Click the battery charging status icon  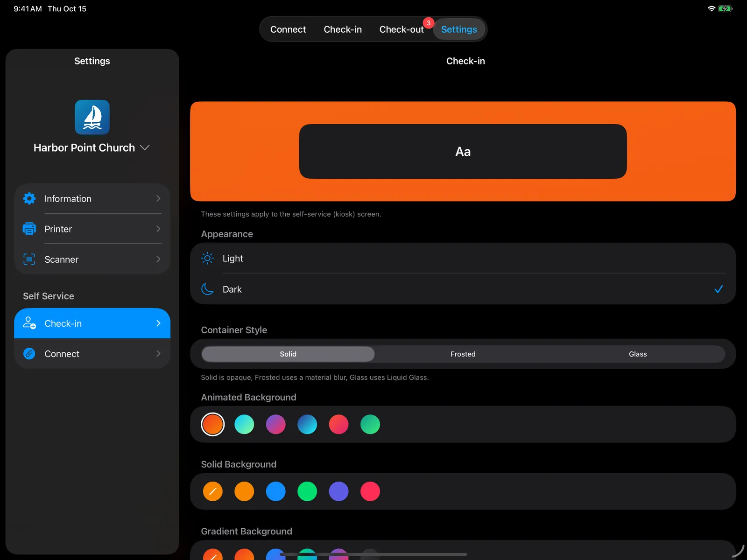pyautogui.click(x=725, y=9)
